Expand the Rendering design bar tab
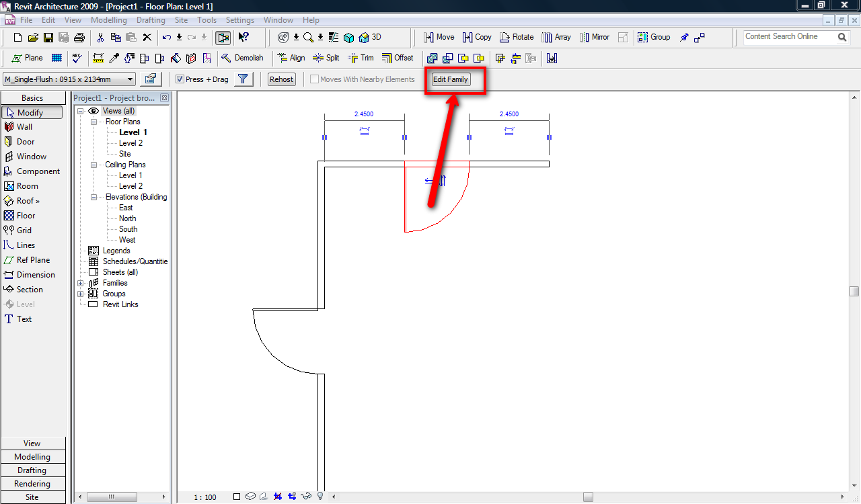Viewport: 861px width, 504px height. pos(33,484)
